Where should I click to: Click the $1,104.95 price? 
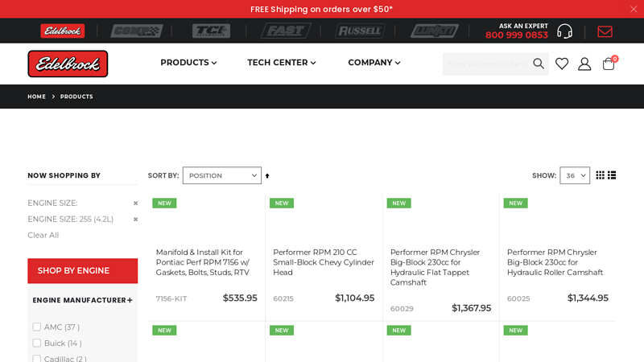(354, 298)
